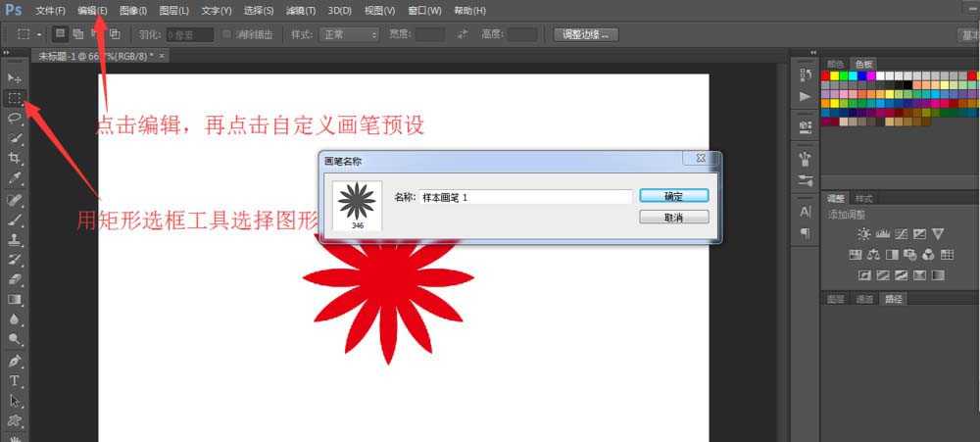The width and height of the screenshot is (980, 442).
Task: Add a Black & White adjustment
Action: coord(892,255)
